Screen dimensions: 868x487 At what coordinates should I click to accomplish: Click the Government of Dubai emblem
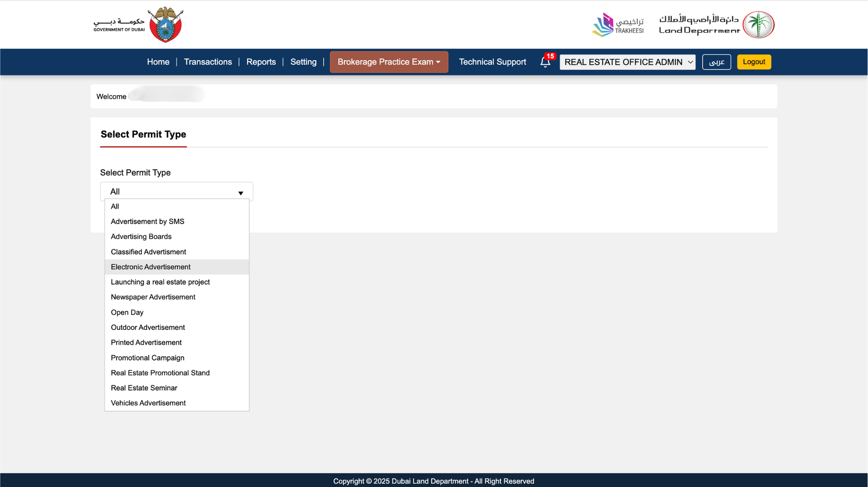(166, 25)
